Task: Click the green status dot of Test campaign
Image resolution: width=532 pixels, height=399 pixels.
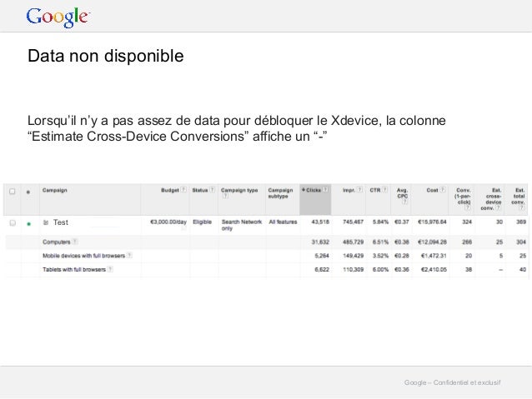Action: 29,224
